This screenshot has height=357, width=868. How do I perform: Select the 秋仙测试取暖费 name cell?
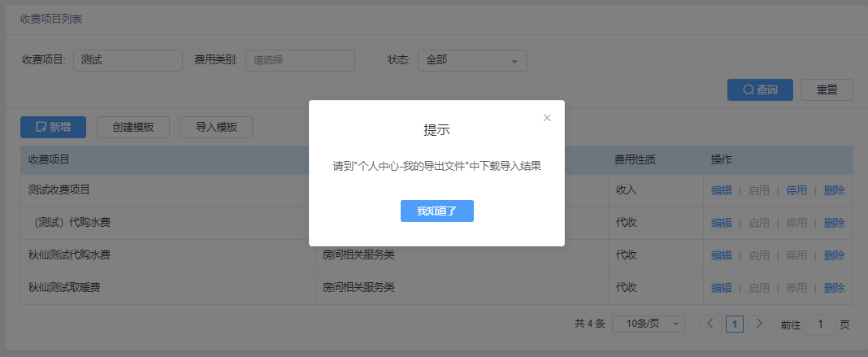pyautogui.click(x=167, y=288)
